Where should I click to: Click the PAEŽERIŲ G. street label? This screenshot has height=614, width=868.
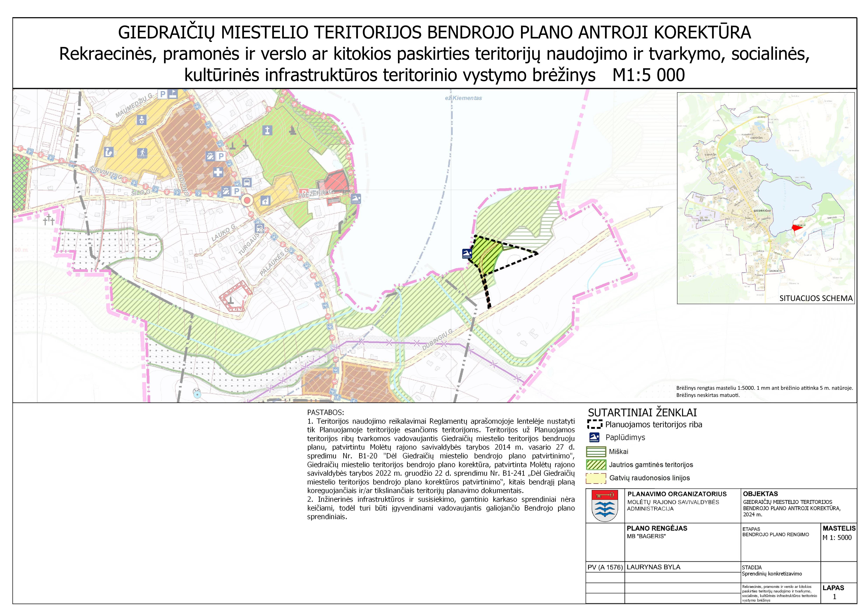[316, 194]
